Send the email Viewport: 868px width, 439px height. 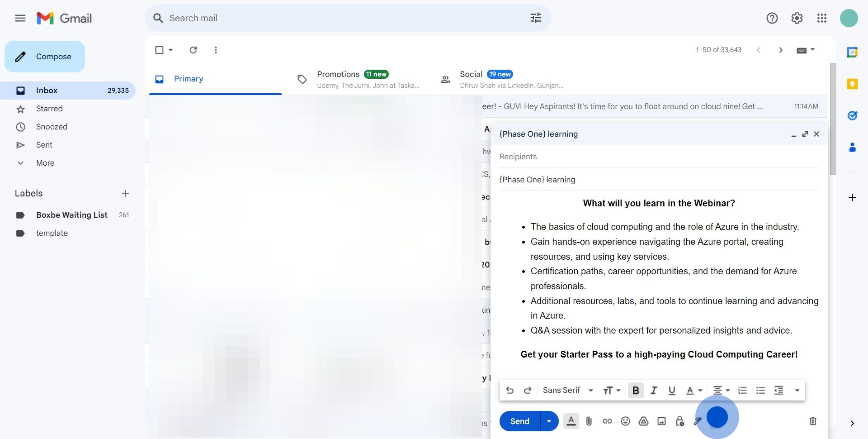point(519,421)
